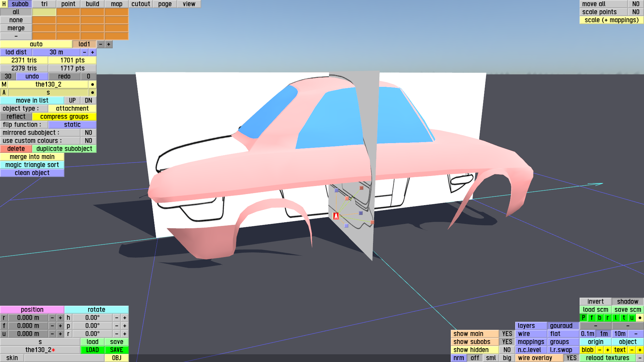This screenshot has width=644, height=362.
Task: Click the lod dist 30 m field
Action: point(56,52)
